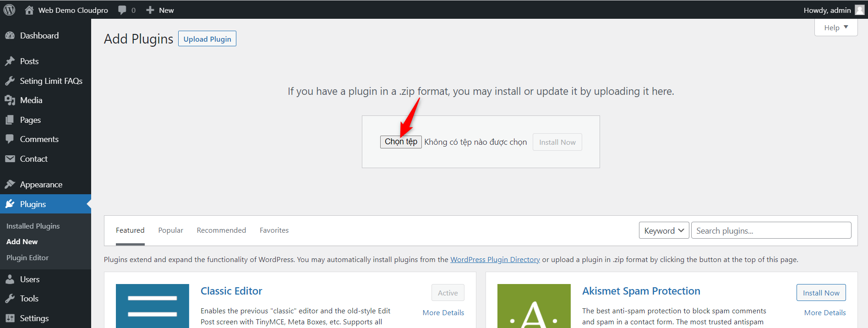Open Dashboard via its gauge icon
This screenshot has width=868, height=328.
click(10, 36)
